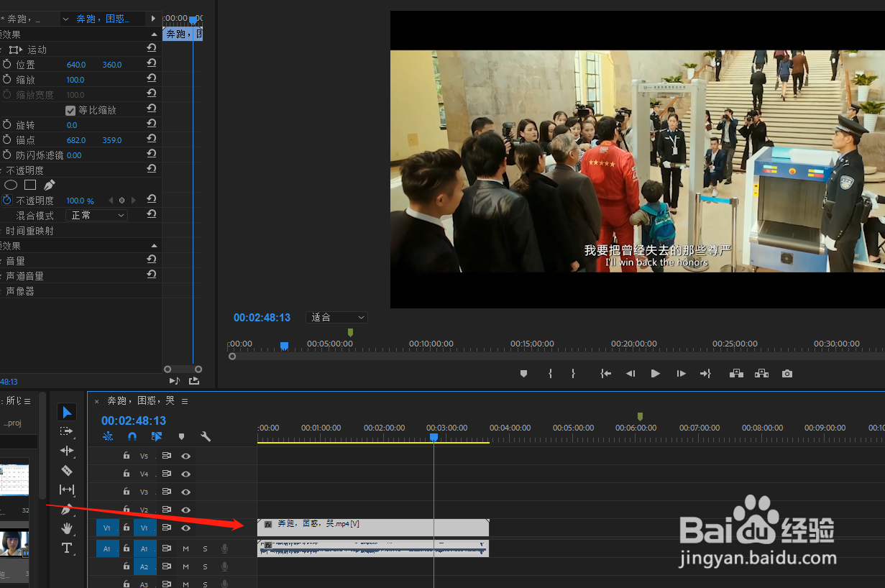
Task: Click the 不透明度 value 100.0 %
Action: pos(80,201)
